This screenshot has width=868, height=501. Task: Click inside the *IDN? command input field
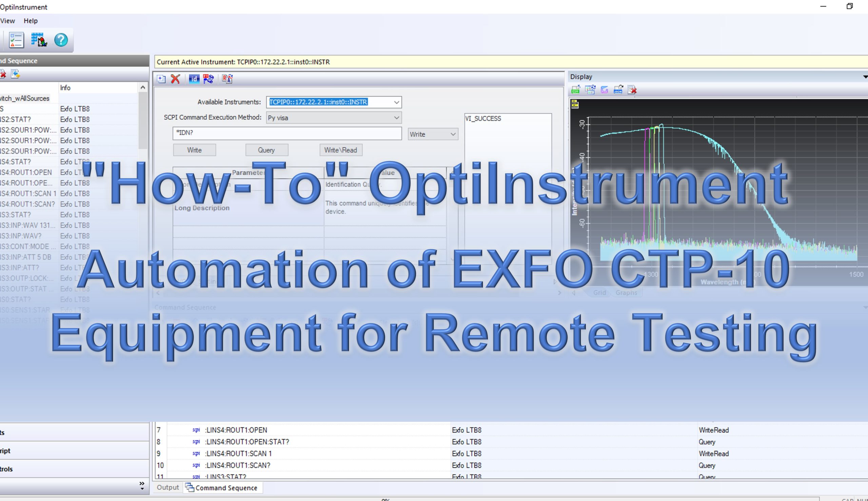coord(287,133)
